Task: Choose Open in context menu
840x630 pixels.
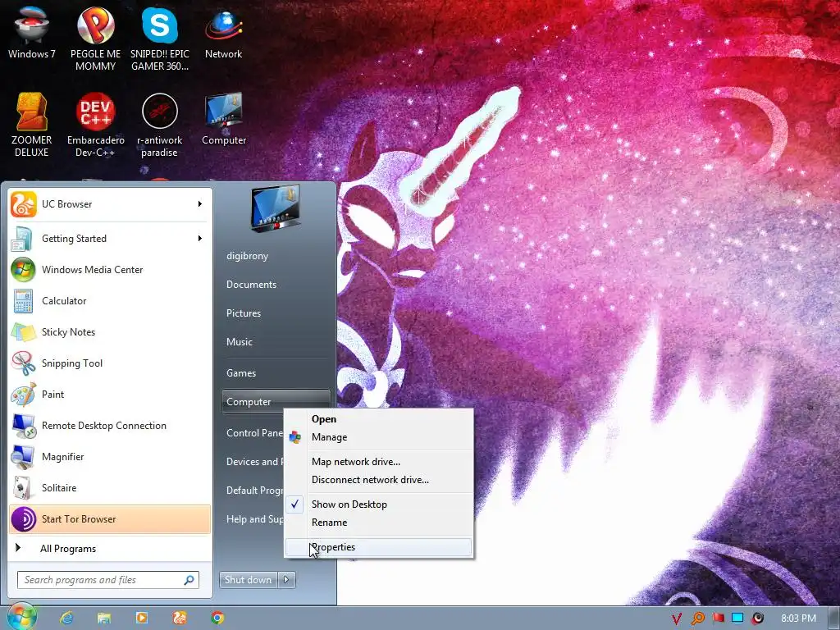Action: click(x=378, y=419)
